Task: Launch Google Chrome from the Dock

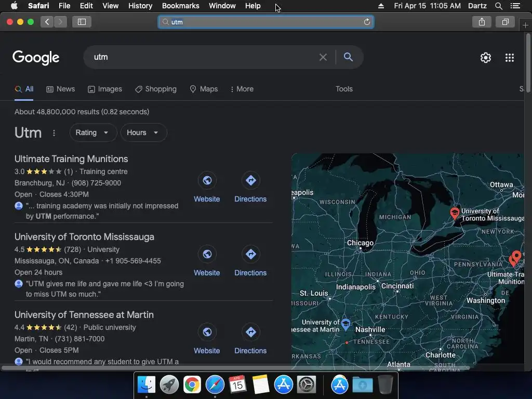Action: 192,385
